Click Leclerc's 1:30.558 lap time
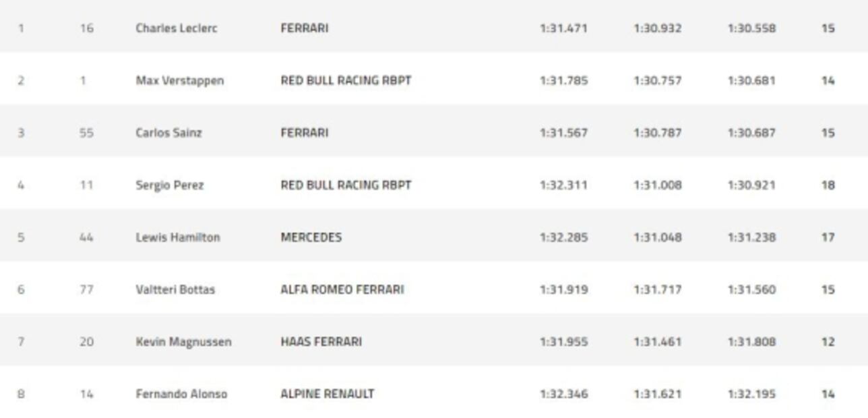868x418 pixels. tap(751, 28)
